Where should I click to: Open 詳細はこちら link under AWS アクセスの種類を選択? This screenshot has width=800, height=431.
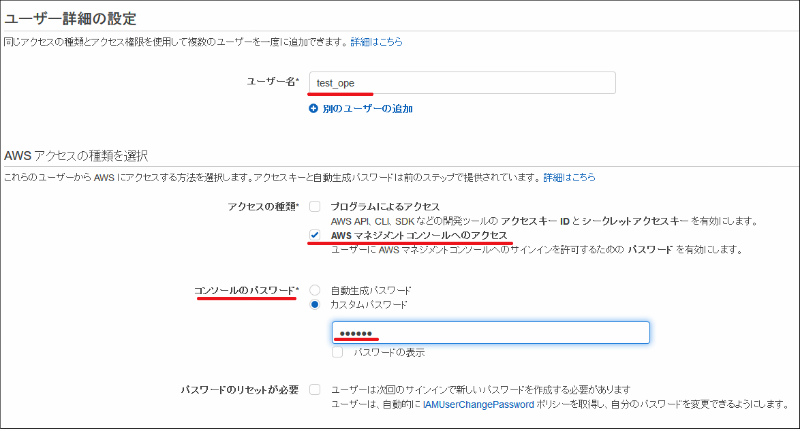[569, 177]
